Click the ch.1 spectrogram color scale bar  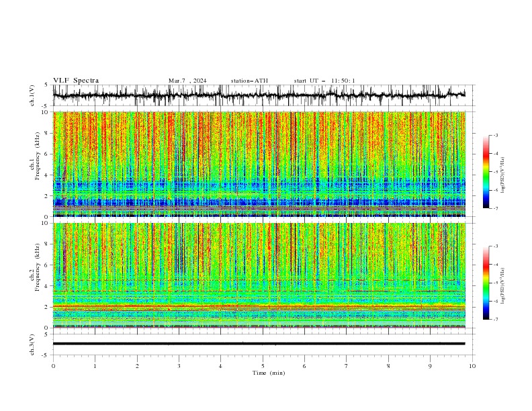[x=486, y=172]
